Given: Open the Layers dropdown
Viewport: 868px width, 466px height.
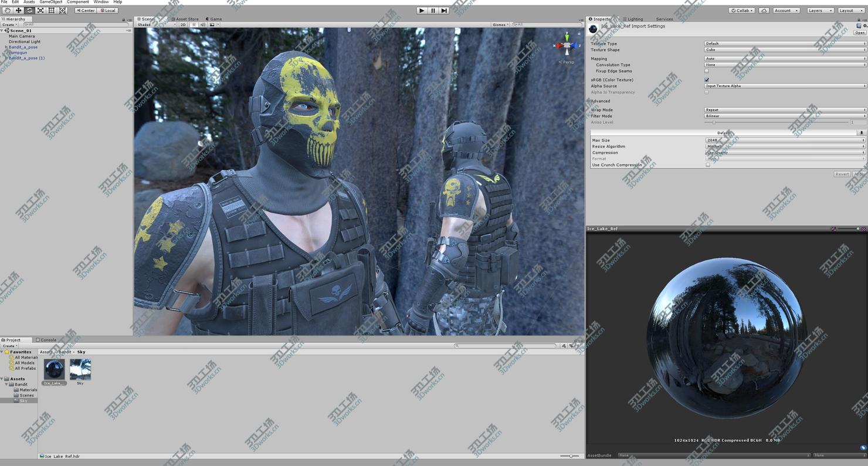Looking at the screenshot, I should (x=819, y=11).
